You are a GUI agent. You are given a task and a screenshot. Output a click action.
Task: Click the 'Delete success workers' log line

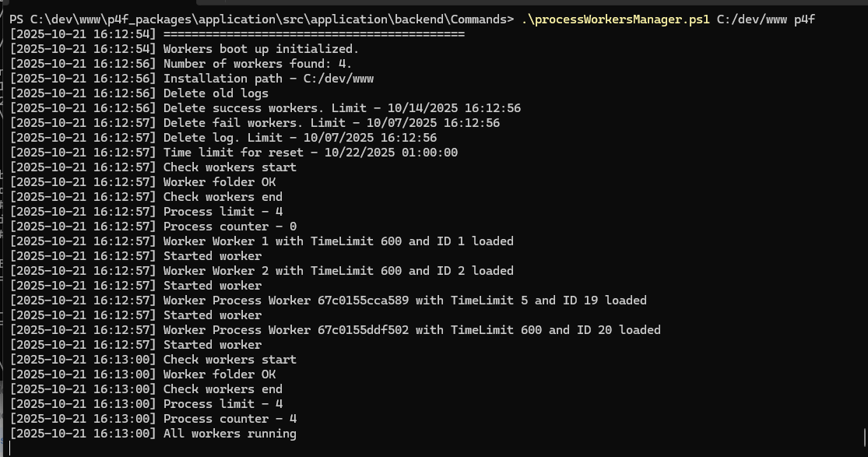point(342,108)
